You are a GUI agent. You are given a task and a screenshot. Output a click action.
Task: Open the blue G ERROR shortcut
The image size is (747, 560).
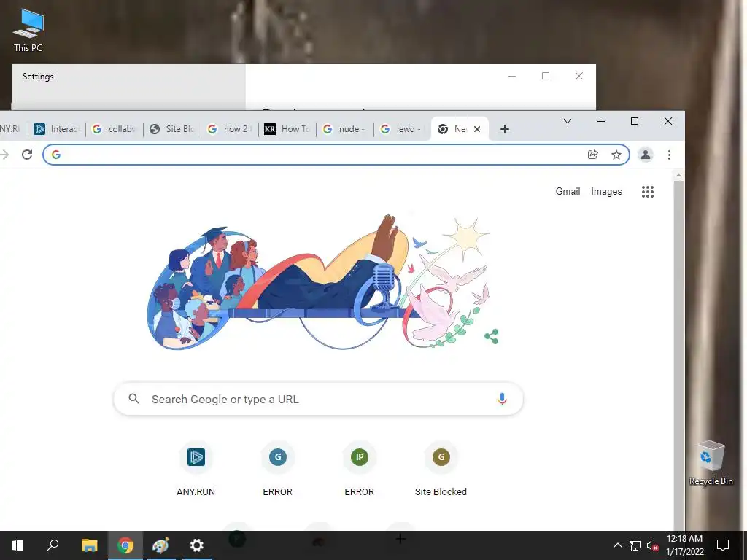pyautogui.click(x=278, y=469)
